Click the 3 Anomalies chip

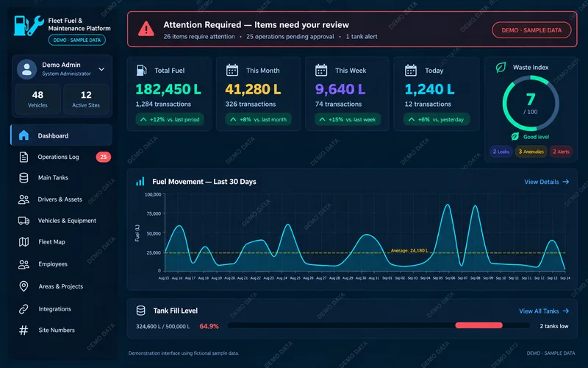click(531, 152)
